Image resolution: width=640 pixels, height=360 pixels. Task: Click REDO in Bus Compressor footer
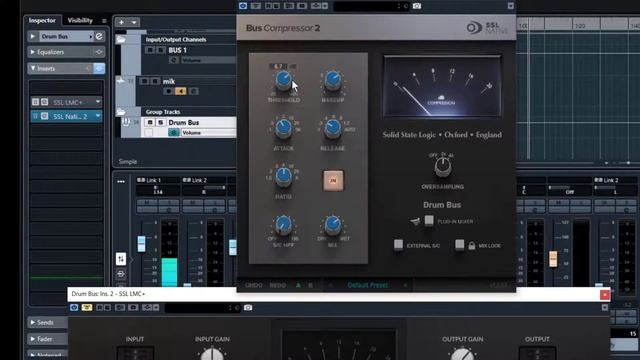(x=278, y=285)
